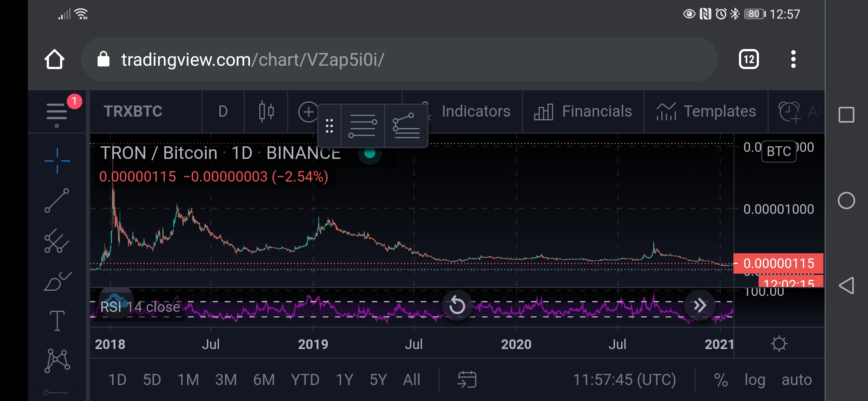The width and height of the screenshot is (868, 401).
Task: Tap the current price label 0.00000115
Action: click(779, 263)
